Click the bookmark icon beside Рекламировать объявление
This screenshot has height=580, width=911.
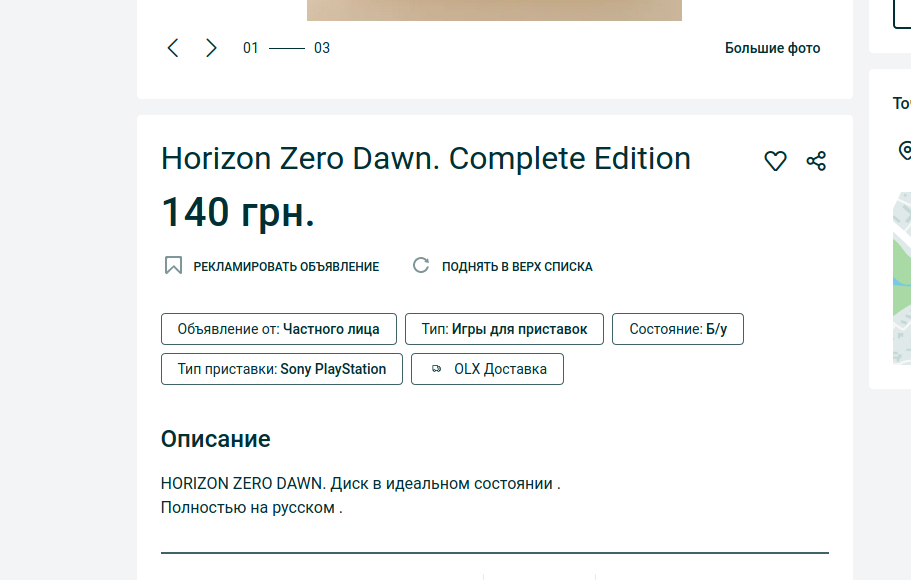click(173, 266)
